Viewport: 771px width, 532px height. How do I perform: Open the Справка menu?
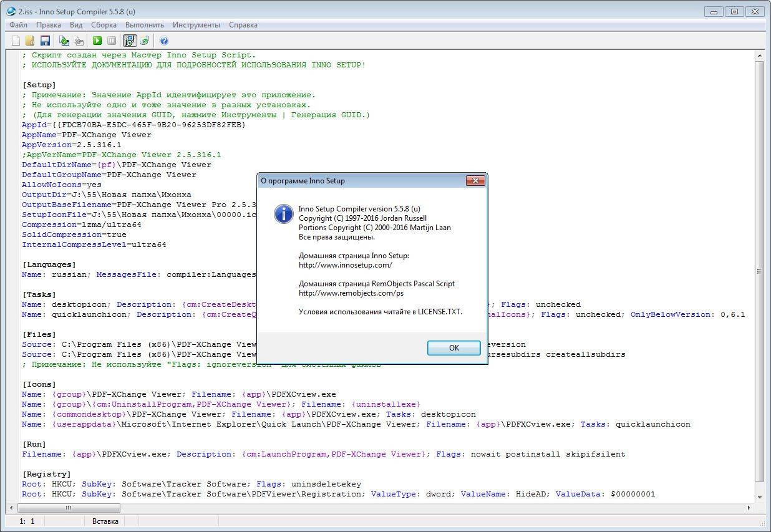pyautogui.click(x=243, y=25)
